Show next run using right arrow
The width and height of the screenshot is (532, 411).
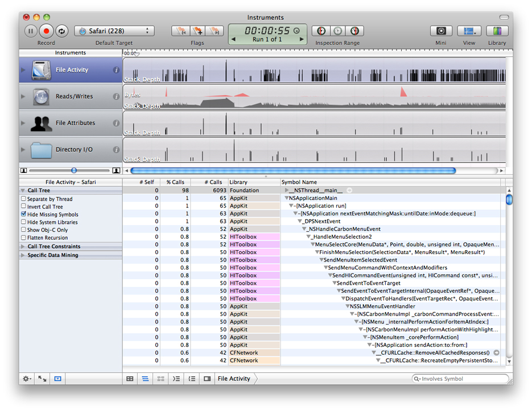302,39
